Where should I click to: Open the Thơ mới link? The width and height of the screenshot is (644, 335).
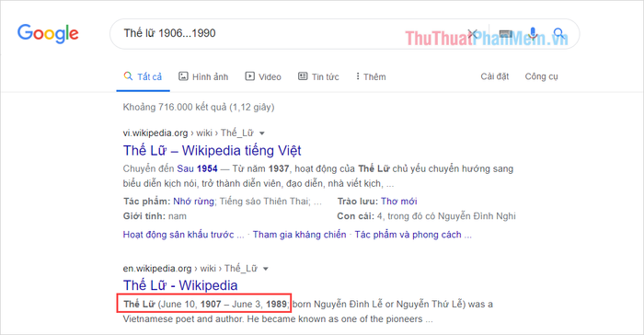(x=398, y=202)
